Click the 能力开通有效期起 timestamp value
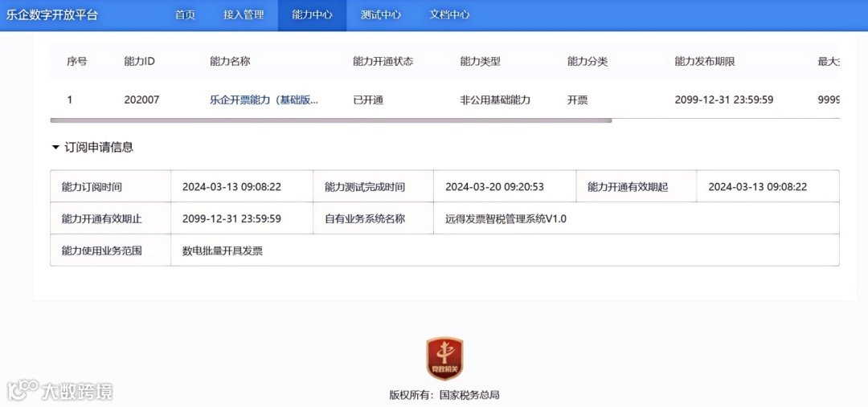 point(757,187)
